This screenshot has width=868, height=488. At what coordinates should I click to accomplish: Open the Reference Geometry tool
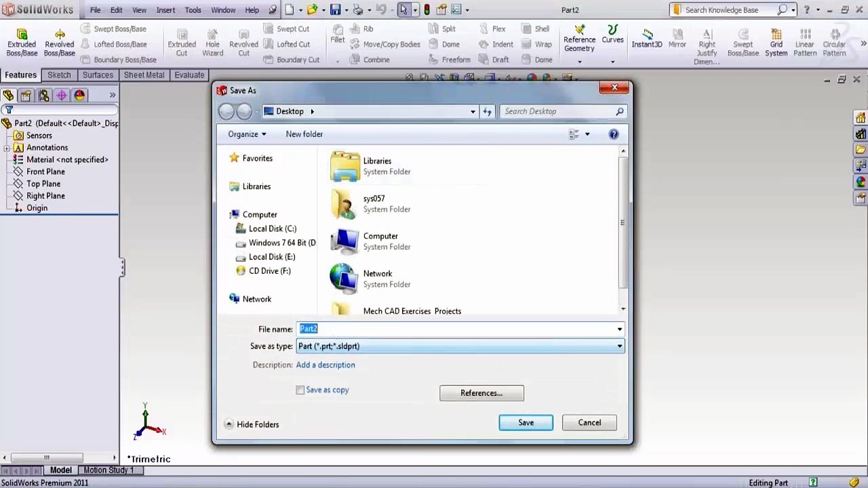pyautogui.click(x=579, y=39)
